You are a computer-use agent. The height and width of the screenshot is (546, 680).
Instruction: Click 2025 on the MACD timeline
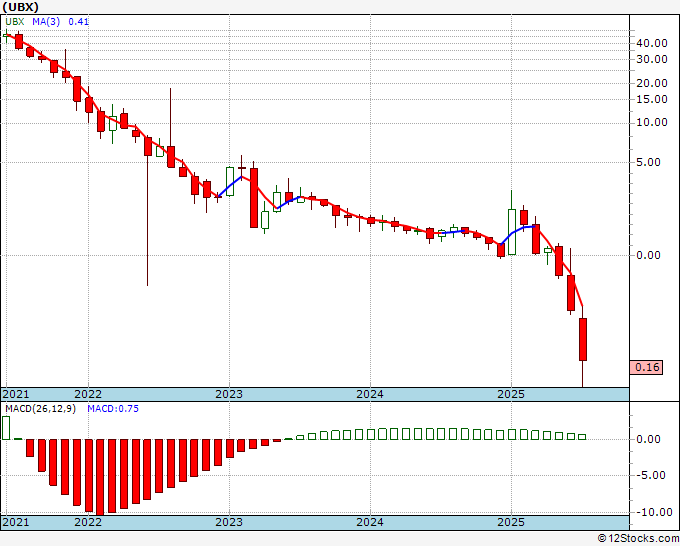click(x=511, y=522)
